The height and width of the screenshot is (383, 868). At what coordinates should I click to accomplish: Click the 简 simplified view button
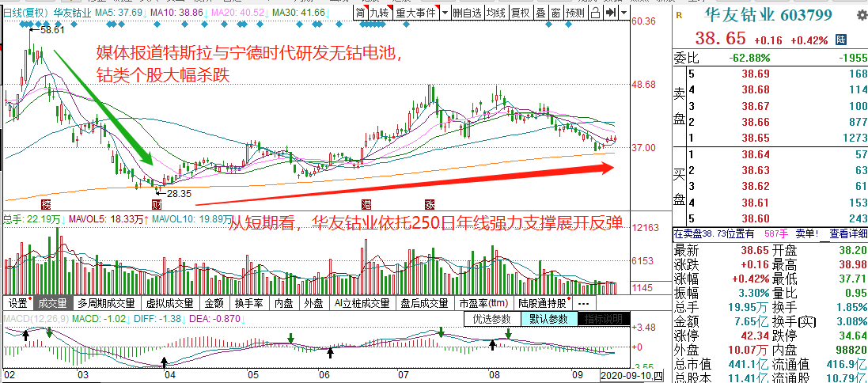[x=361, y=13]
